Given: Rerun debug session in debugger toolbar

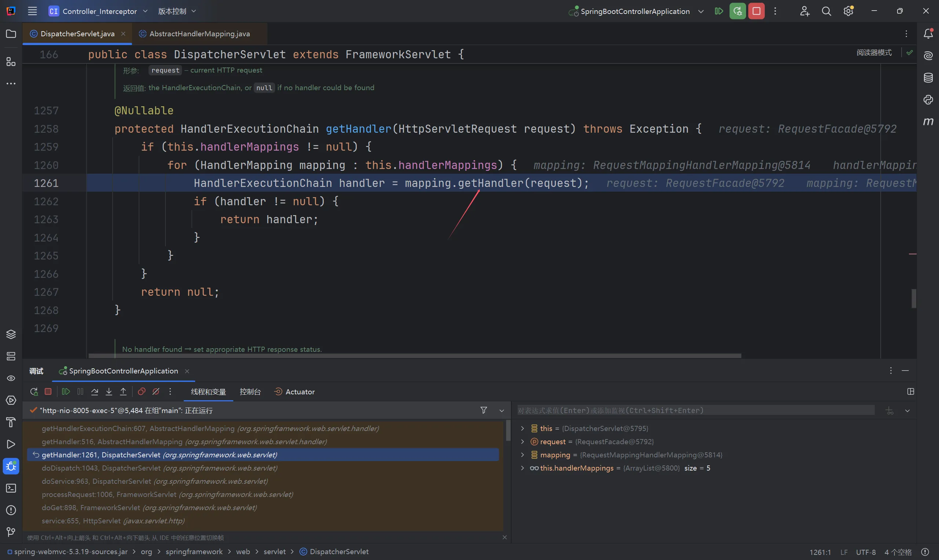Looking at the screenshot, I should [x=34, y=392].
